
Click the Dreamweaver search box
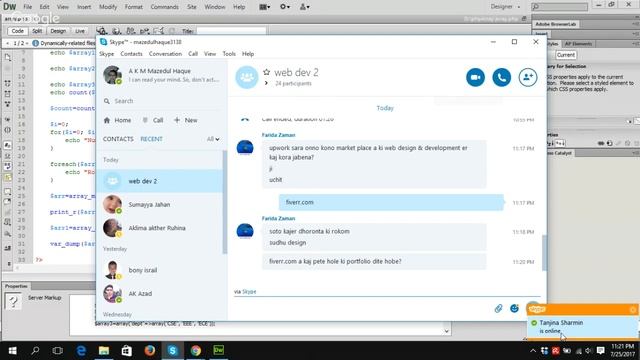560,7
